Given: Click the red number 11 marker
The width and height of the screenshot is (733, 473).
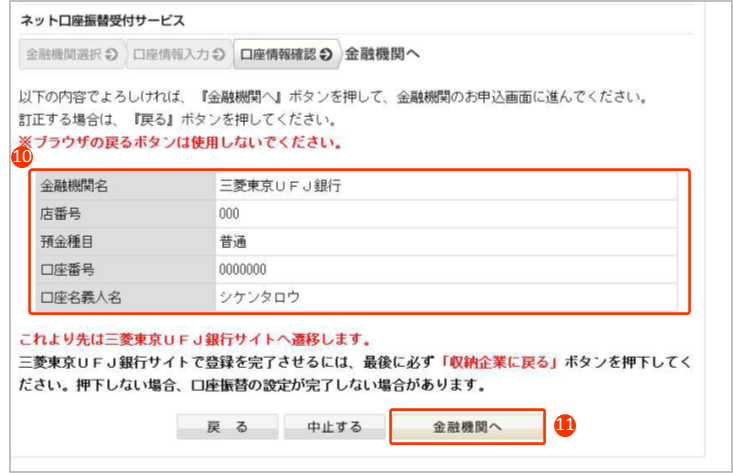Looking at the screenshot, I should pyautogui.click(x=565, y=426).
